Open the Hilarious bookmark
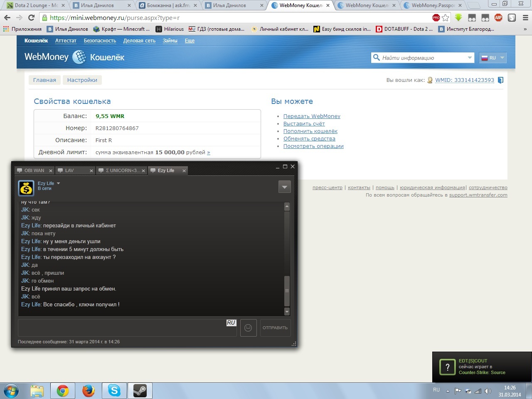Viewport: 532px width, 399px height. [x=170, y=29]
